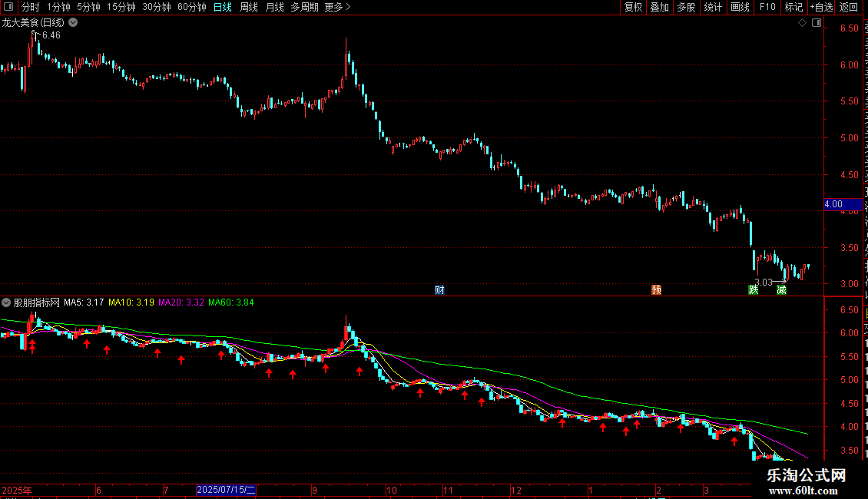Click the 财 financial report marker
The width and height of the screenshot is (868, 499).
[439, 290]
